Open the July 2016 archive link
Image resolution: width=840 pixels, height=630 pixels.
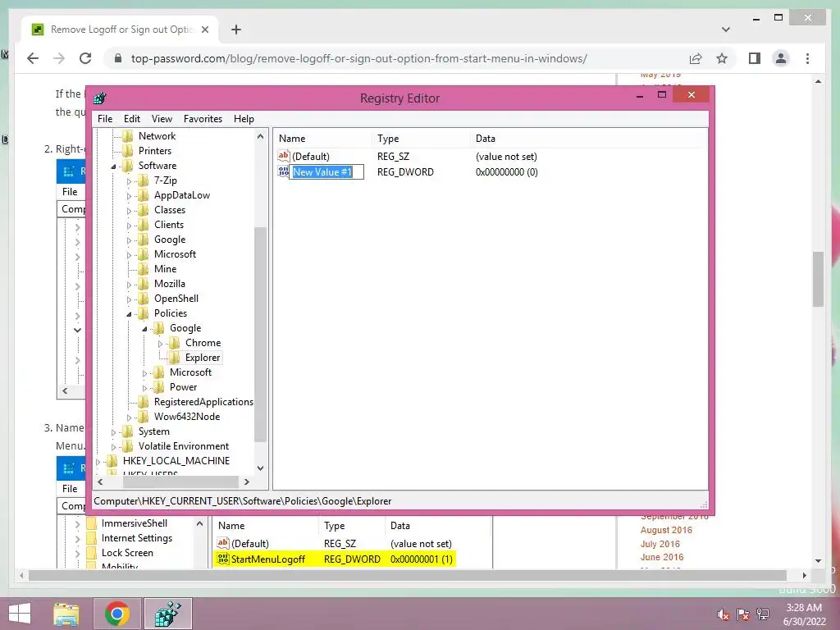coord(660,544)
